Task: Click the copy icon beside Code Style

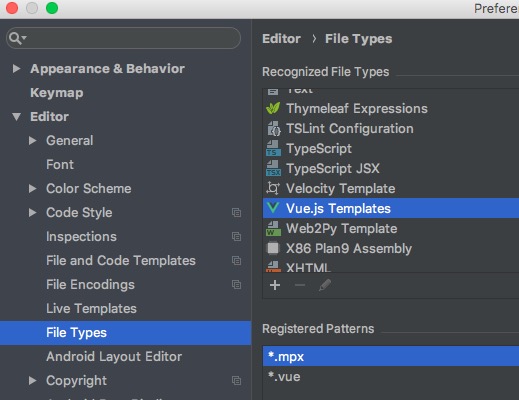Action: click(x=236, y=213)
